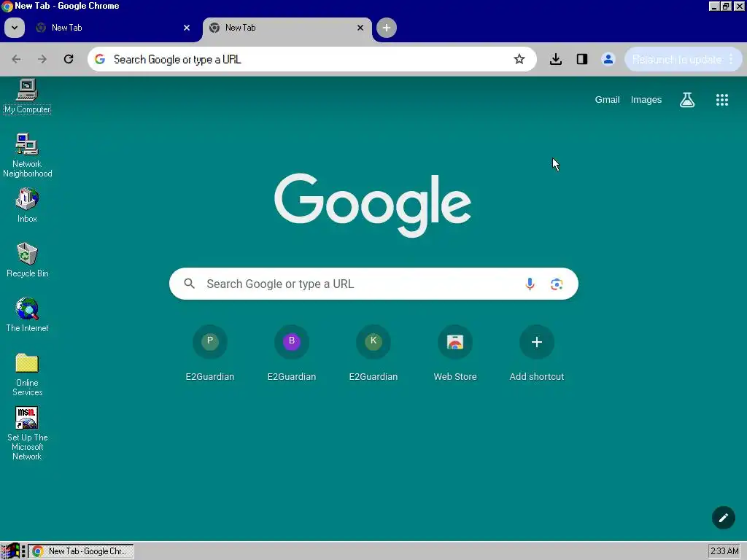Image resolution: width=747 pixels, height=560 pixels.
Task: Select the Inbox desktop icon
Action: click(x=27, y=206)
